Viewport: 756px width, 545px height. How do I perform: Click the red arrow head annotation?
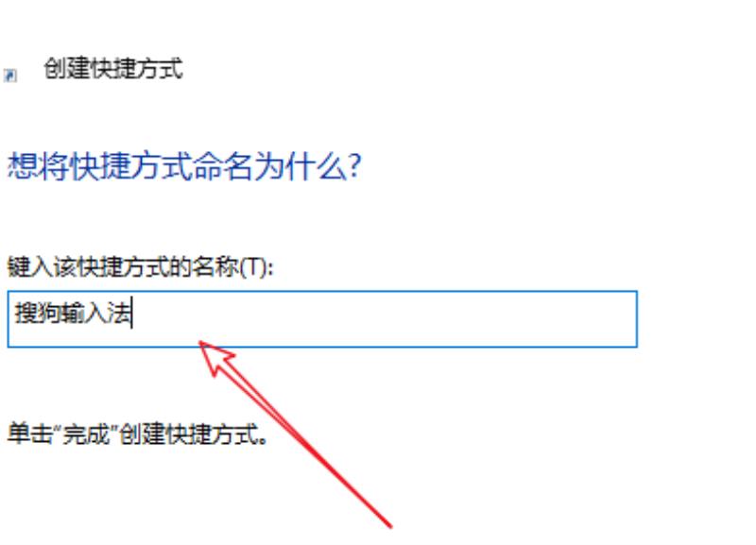216,357
